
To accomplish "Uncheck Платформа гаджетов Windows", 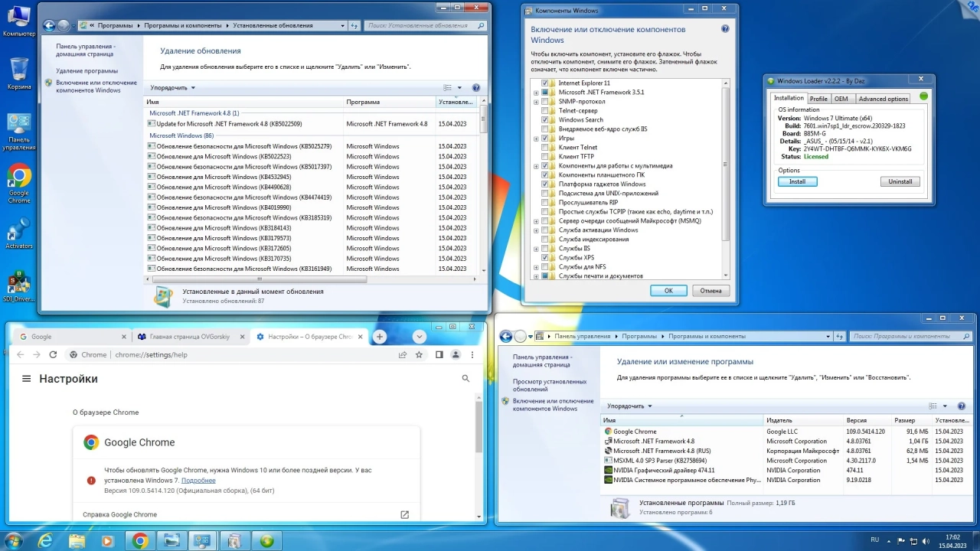I will point(545,184).
